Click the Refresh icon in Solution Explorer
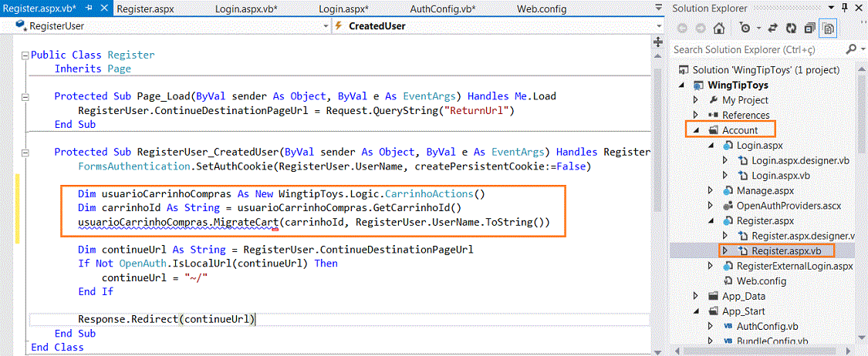The width and height of the screenshot is (868, 356). pyautogui.click(x=792, y=29)
